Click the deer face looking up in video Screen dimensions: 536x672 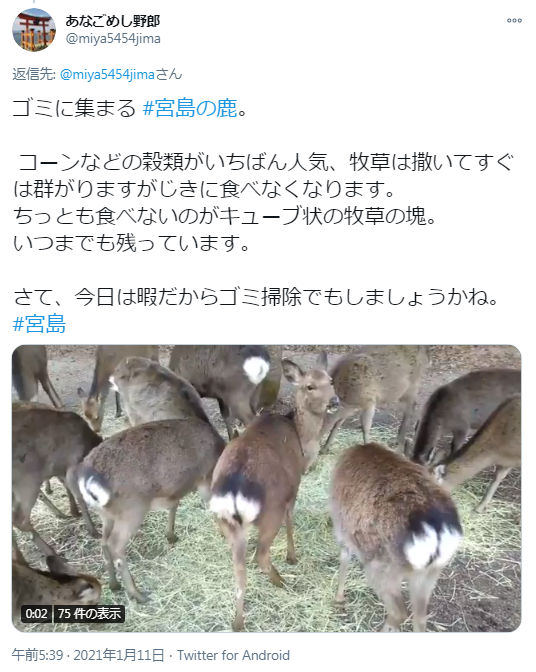tap(311, 388)
